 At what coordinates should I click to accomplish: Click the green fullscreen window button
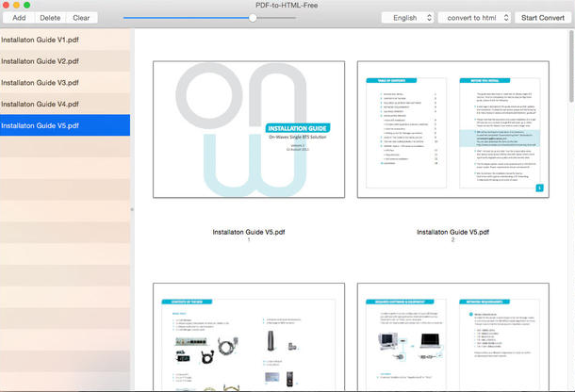click(26, 5)
